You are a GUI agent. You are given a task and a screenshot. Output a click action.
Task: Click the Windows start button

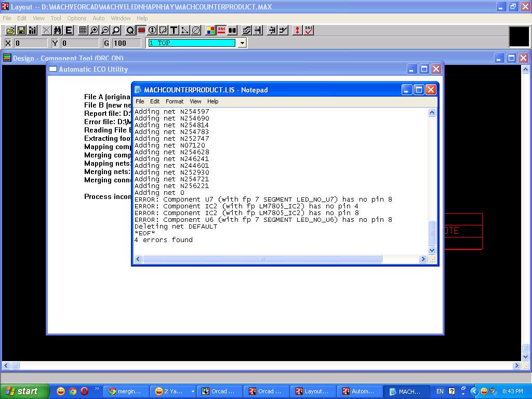click(25, 391)
